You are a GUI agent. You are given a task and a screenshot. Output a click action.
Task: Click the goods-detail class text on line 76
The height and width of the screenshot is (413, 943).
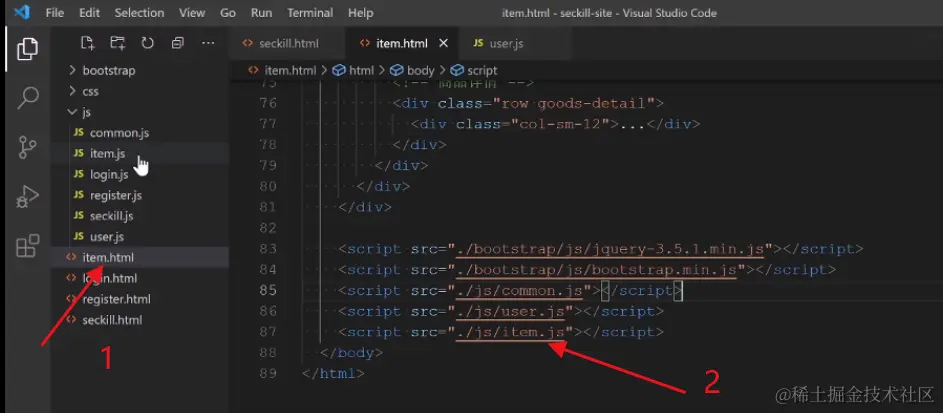coord(591,103)
